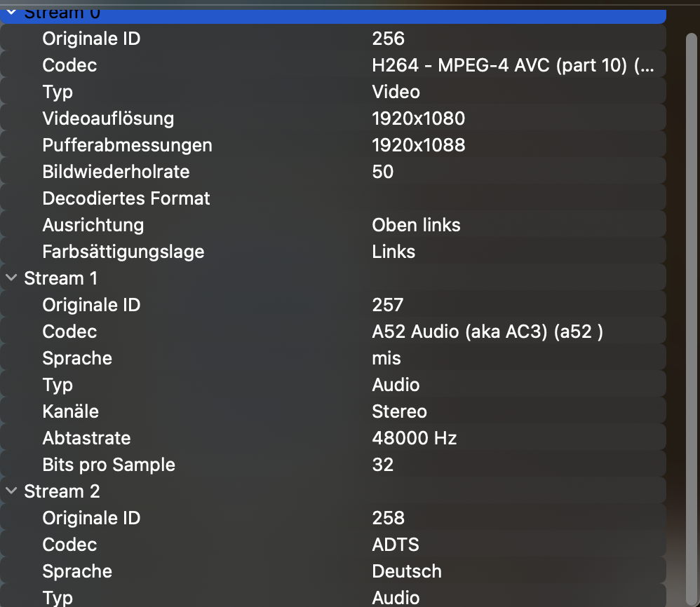Select Originale ID 258 row
This screenshot has width=700, height=607.
tap(333, 518)
